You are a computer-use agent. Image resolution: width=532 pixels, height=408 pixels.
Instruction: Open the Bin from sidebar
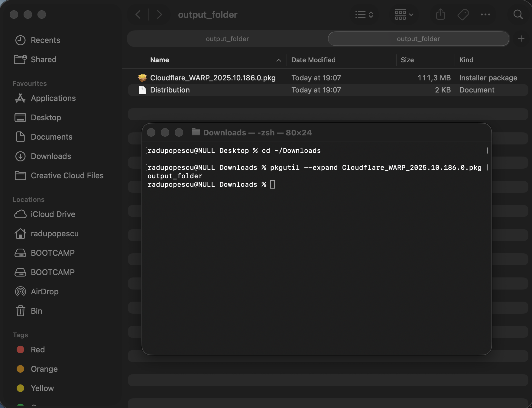(37, 311)
